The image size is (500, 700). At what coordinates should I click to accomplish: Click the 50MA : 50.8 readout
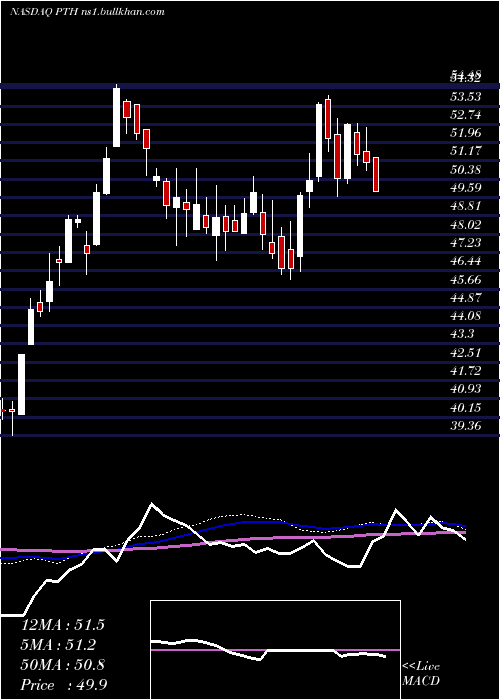click(63, 665)
